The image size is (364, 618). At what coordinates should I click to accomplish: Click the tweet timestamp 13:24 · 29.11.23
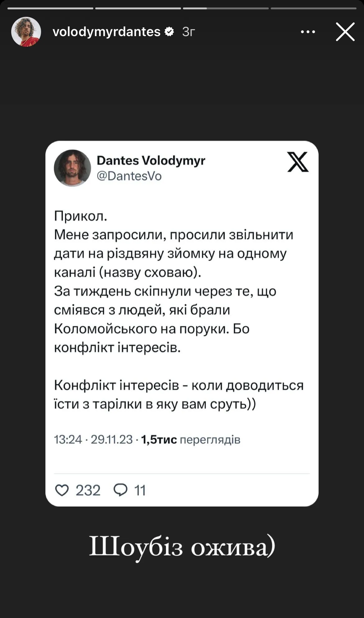(93, 440)
